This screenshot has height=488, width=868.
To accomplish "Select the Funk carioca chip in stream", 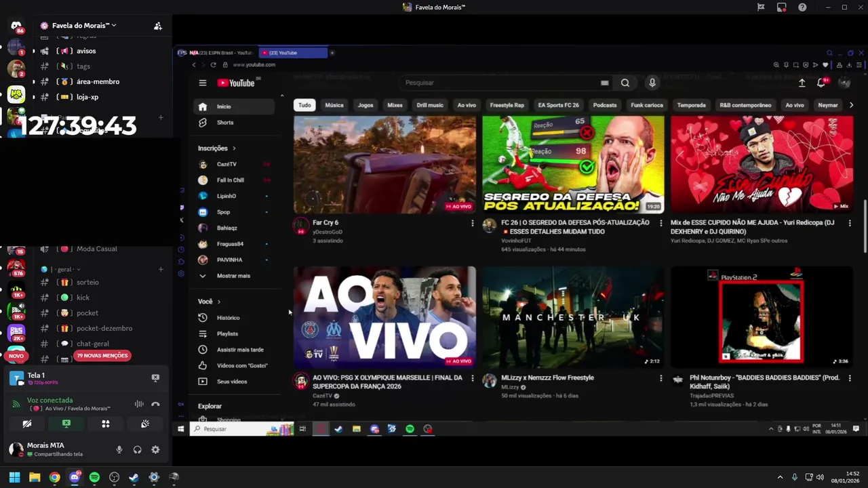I will click(x=647, y=105).
